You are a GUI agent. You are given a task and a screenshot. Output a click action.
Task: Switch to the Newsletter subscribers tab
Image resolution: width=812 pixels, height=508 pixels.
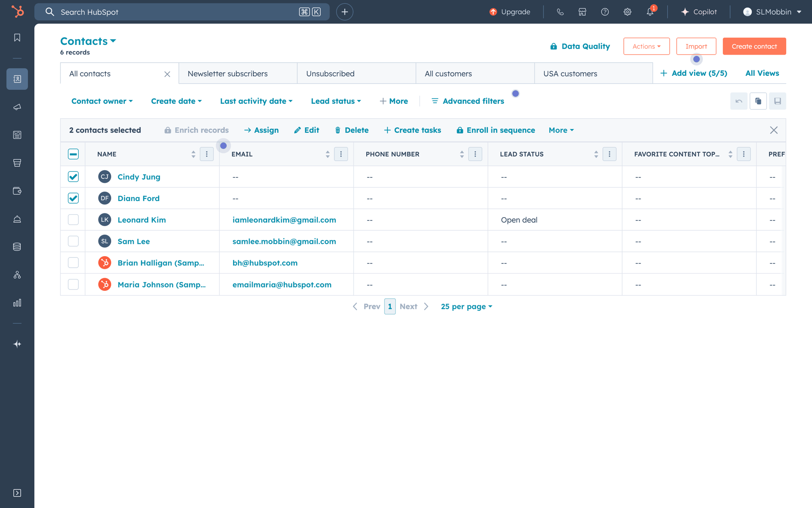click(238, 74)
